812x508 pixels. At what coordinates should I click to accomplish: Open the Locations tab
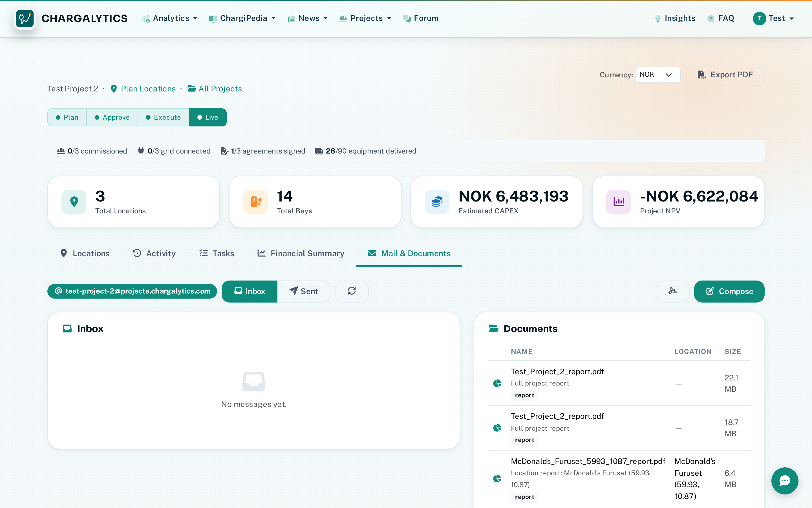click(x=85, y=253)
